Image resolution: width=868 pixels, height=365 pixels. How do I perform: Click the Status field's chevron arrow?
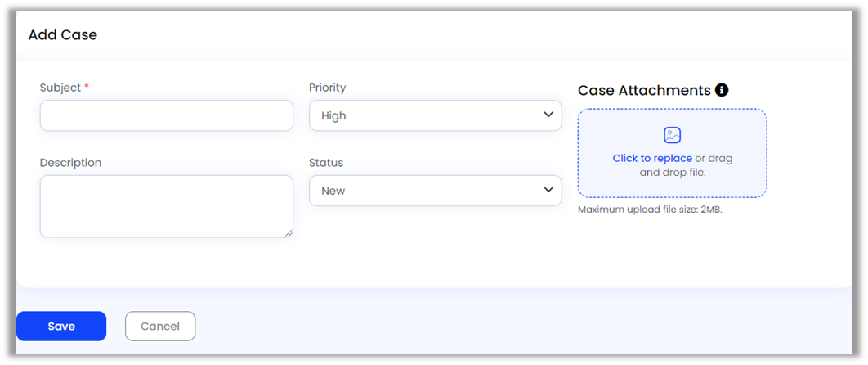pyautogui.click(x=548, y=190)
